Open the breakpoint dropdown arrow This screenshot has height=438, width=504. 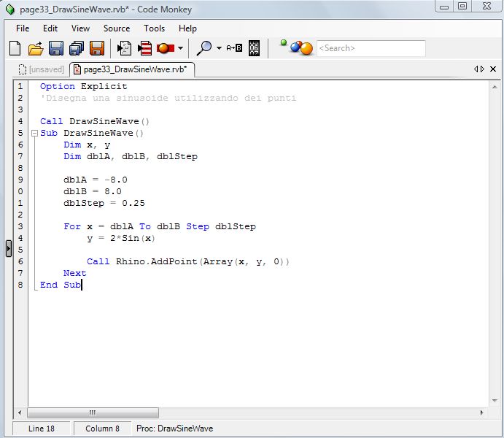181,48
